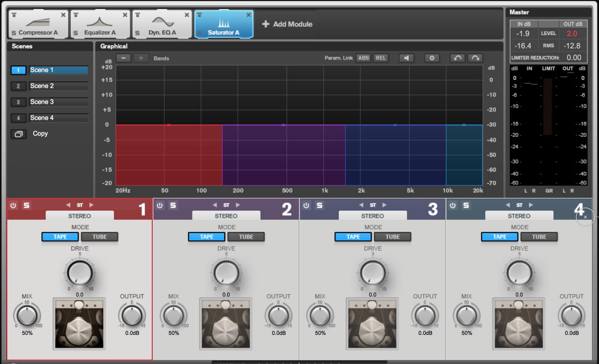Toggle power for band 4
This screenshot has width=599, height=364.
click(453, 205)
